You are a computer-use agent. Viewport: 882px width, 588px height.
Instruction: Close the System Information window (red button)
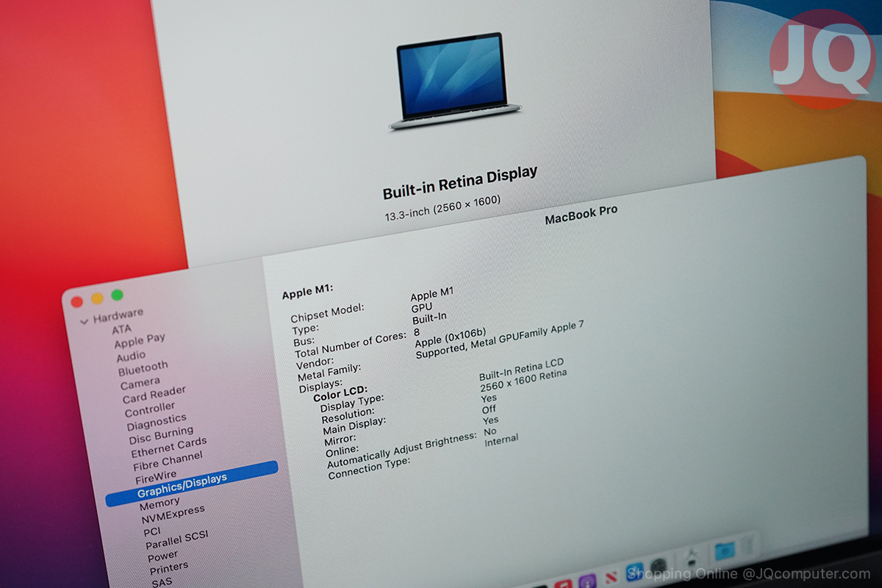click(x=76, y=301)
